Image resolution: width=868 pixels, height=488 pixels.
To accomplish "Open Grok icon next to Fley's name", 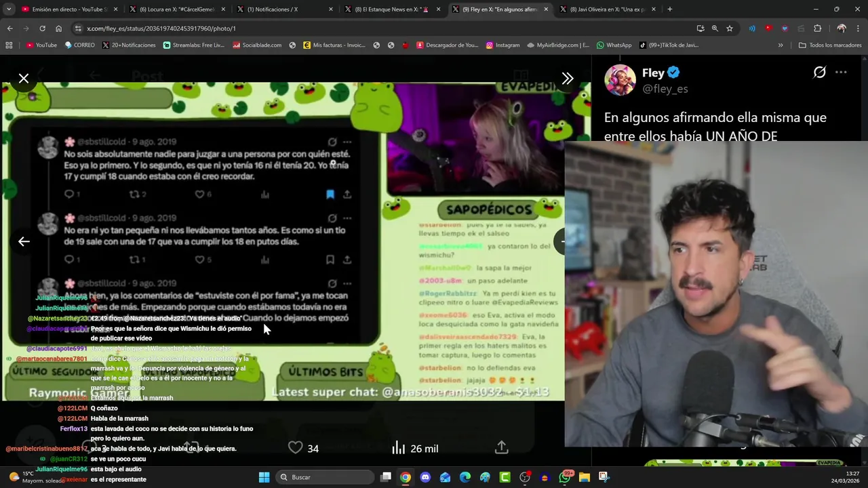I will pos(820,73).
